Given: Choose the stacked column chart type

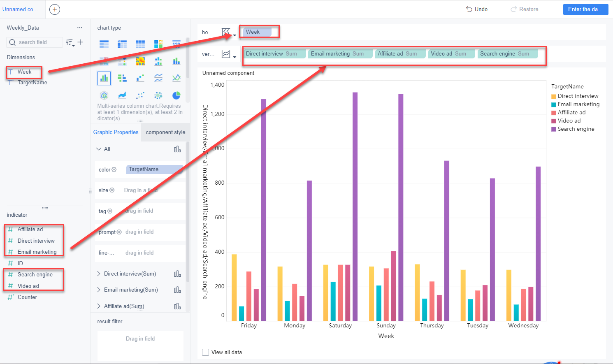Looking at the screenshot, I should pyautogui.click(x=176, y=61).
